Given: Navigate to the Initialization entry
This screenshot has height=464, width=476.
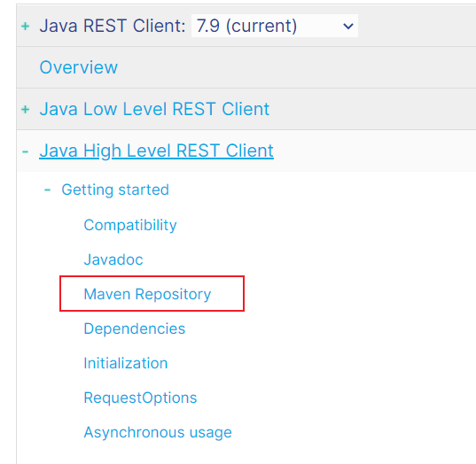Looking at the screenshot, I should click(x=126, y=363).
